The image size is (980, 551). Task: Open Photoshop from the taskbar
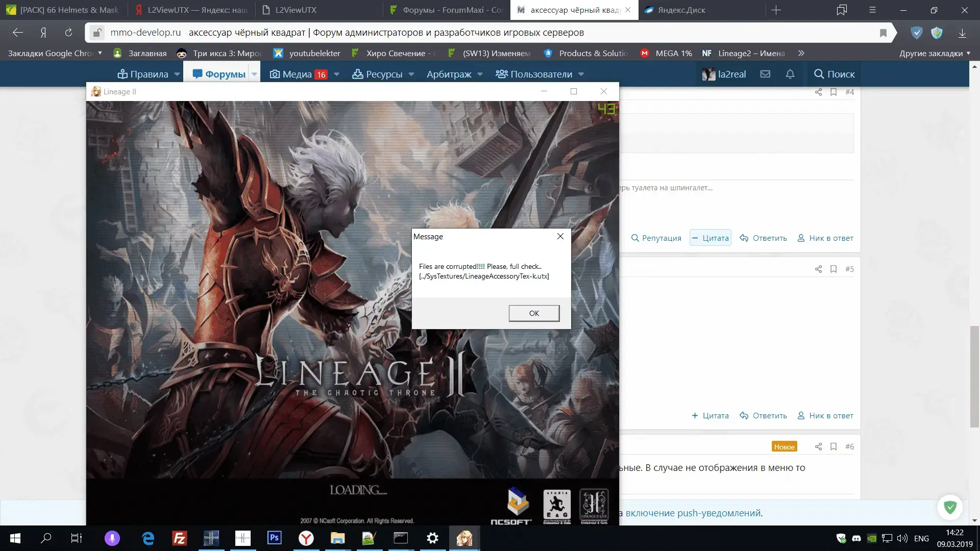point(275,538)
